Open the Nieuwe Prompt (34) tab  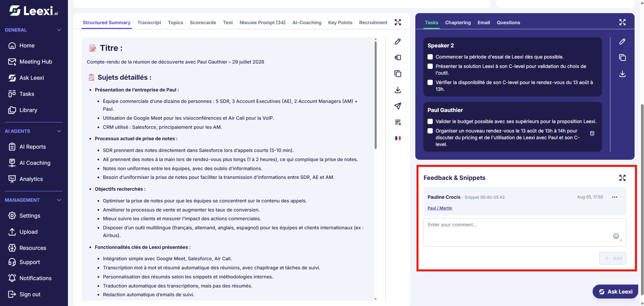click(262, 23)
